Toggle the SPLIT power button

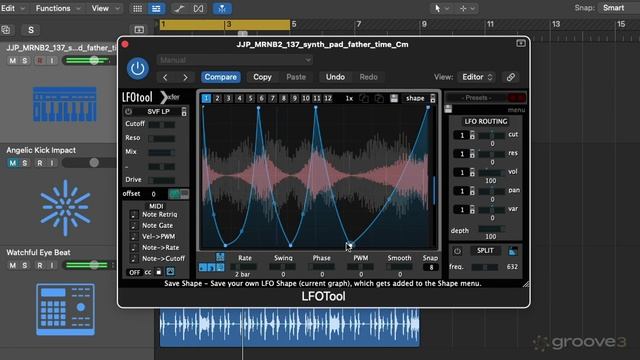click(457, 251)
